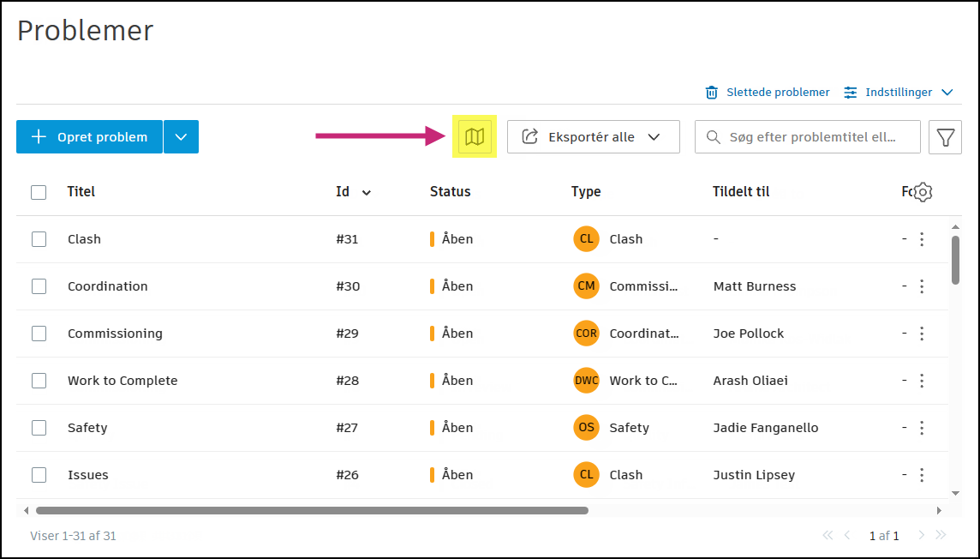
Task: Open three-dot menu for Safety row
Action: coord(922,428)
